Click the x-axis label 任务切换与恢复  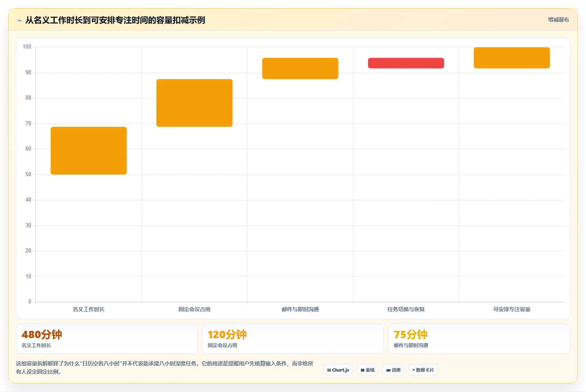[x=406, y=309]
